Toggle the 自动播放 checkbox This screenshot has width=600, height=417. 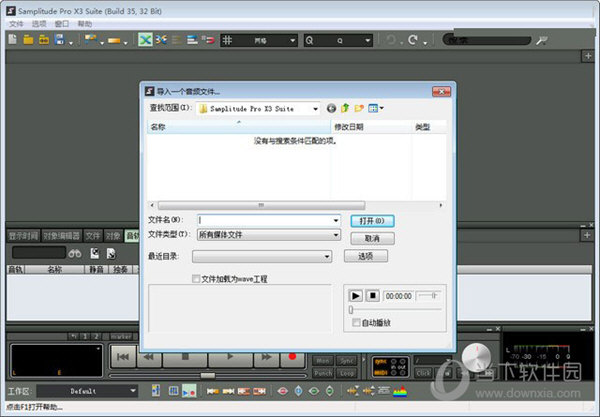(356, 323)
